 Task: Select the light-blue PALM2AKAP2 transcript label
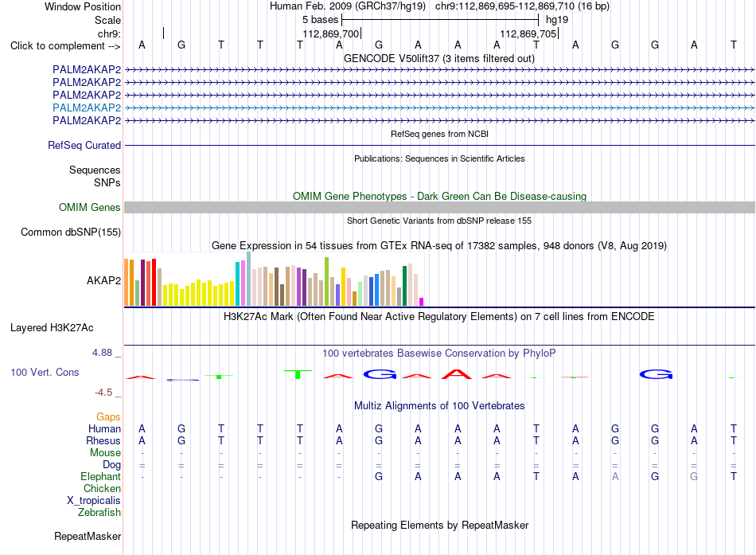click(x=87, y=107)
